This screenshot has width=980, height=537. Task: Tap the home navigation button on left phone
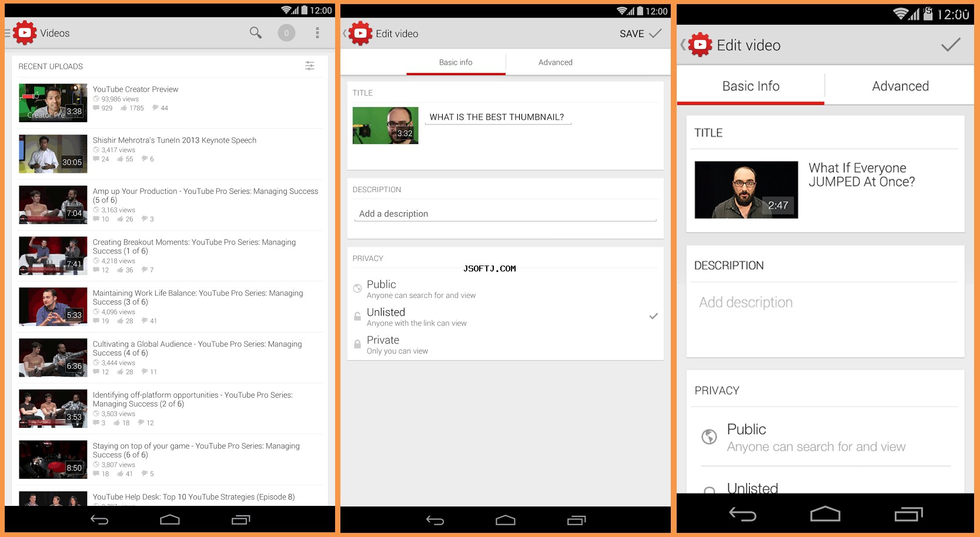coord(170,519)
